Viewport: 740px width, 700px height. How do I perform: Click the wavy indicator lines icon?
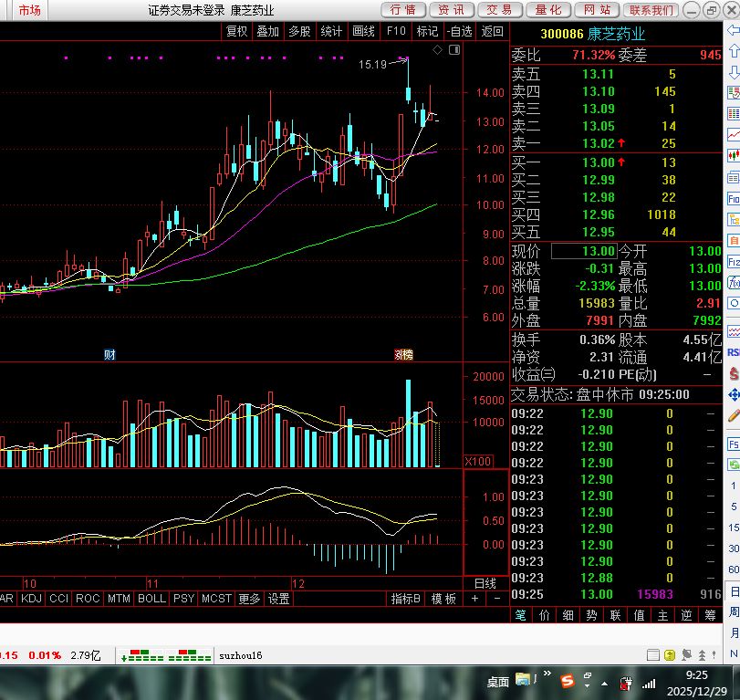click(734, 332)
